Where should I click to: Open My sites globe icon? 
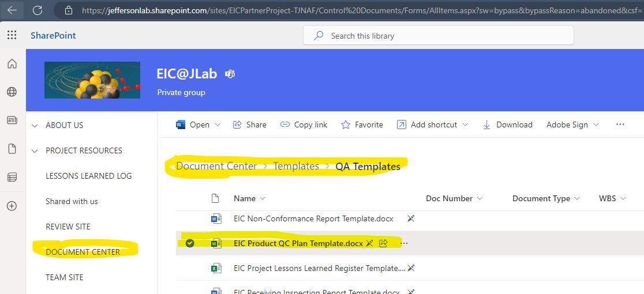pyautogui.click(x=12, y=92)
